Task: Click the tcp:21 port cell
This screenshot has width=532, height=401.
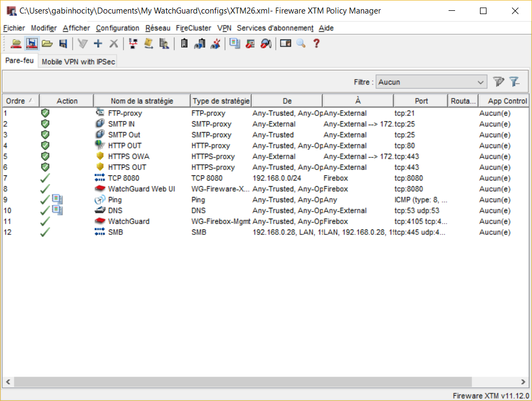Action: click(404, 113)
